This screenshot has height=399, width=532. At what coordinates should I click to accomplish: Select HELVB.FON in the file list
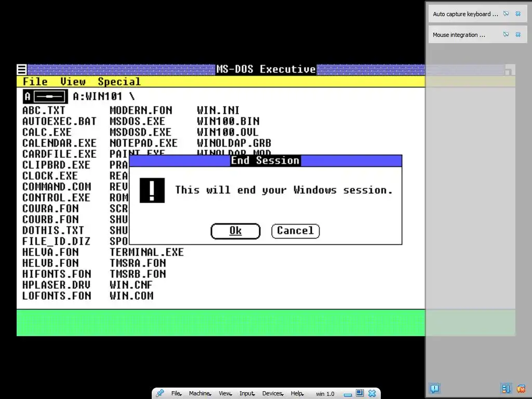click(50, 263)
